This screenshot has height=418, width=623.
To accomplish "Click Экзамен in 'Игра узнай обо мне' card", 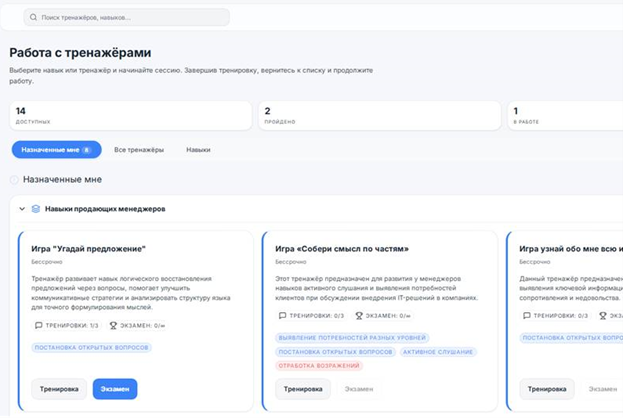I will click(603, 389).
